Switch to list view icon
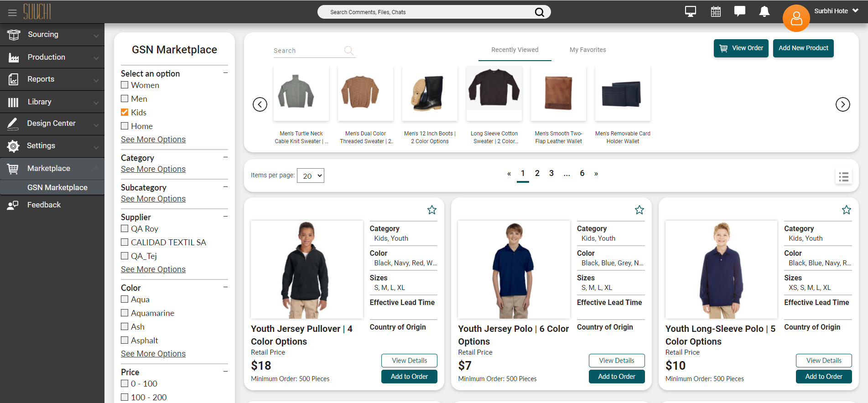Image resolution: width=868 pixels, height=403 pixels. pos(843,176)
